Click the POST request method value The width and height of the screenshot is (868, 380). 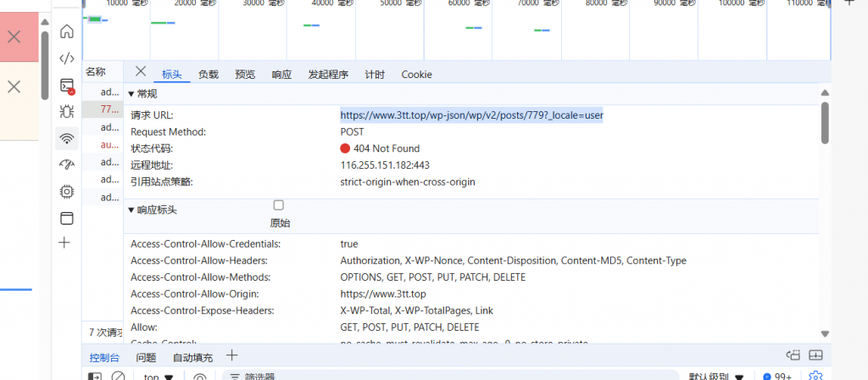point(352,131)
